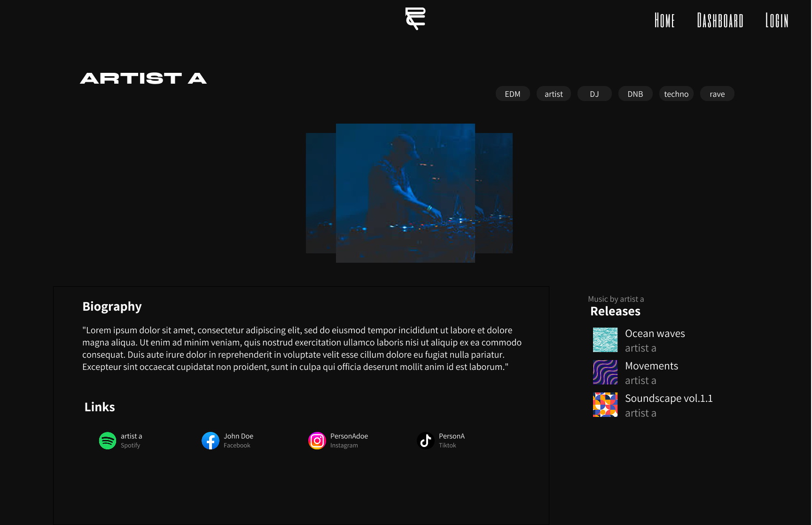
Task: Open the Ocean waves release title
Action: tap(655, 333)
